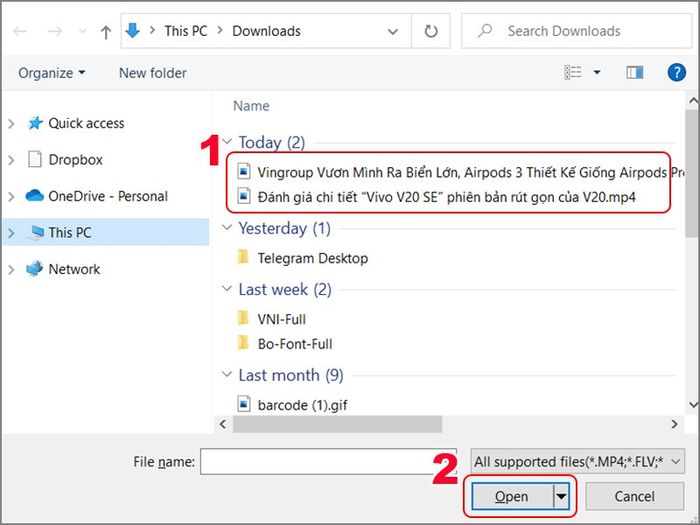Select the Đánh giá chi tiết Vivo V20 SE.mp4 file
Screen dimensions: 700x525
pos(446,197)
